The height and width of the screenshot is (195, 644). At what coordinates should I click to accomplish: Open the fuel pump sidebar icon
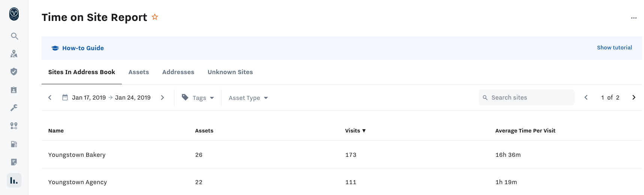[x=14, y=144]
